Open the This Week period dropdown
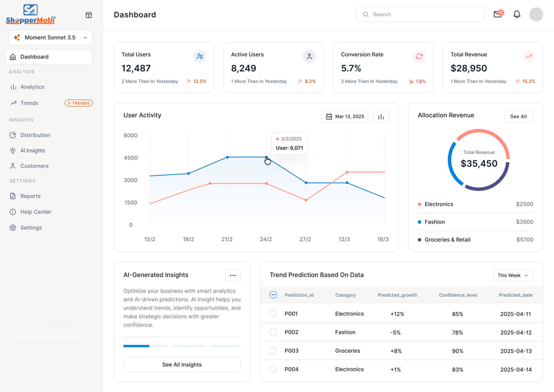 (x=513, y=275)
